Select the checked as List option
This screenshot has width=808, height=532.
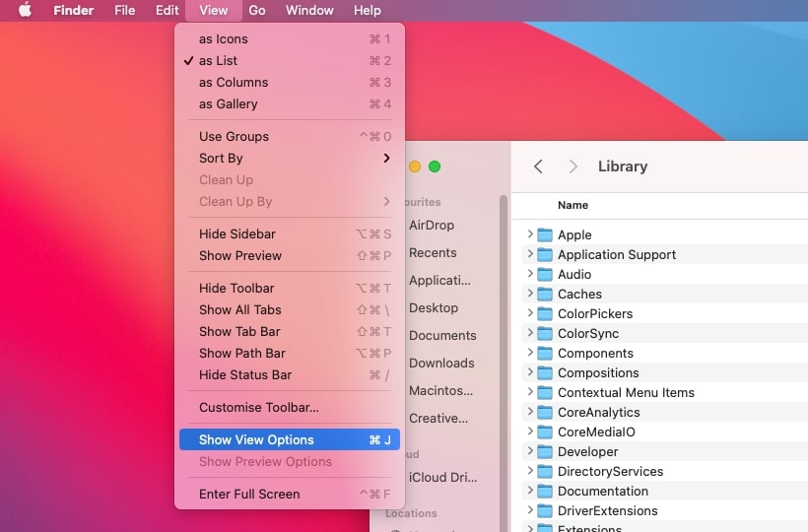[x=290, y=61]
